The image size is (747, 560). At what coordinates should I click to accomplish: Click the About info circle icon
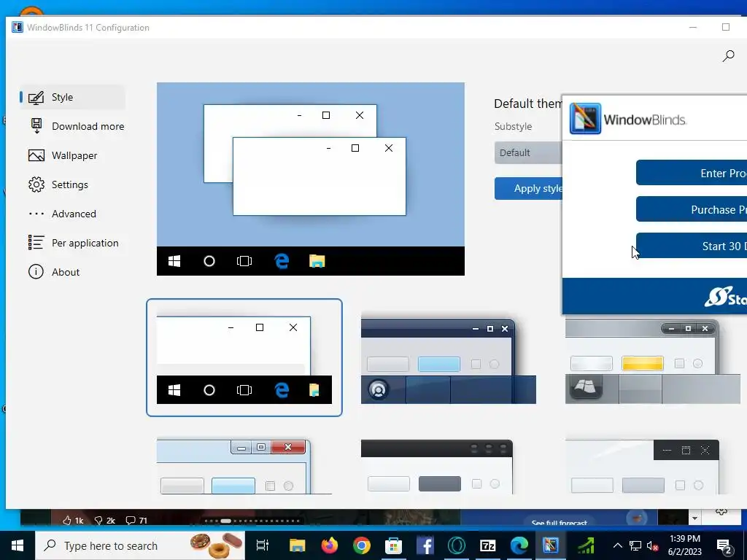36,272
